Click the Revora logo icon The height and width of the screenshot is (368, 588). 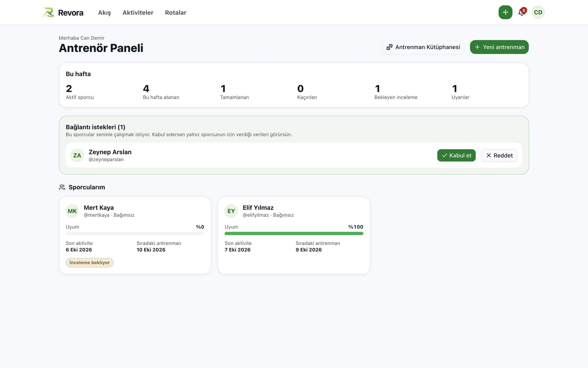49,12
